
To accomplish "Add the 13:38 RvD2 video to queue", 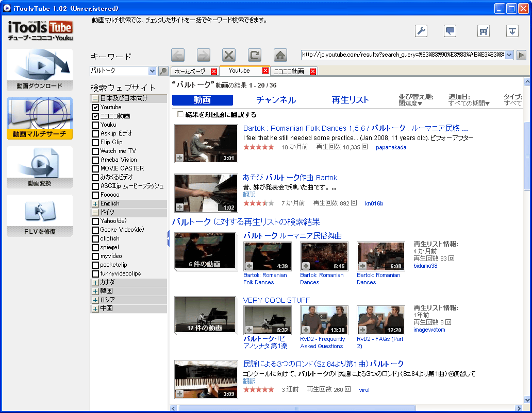I will coord(306,330).
